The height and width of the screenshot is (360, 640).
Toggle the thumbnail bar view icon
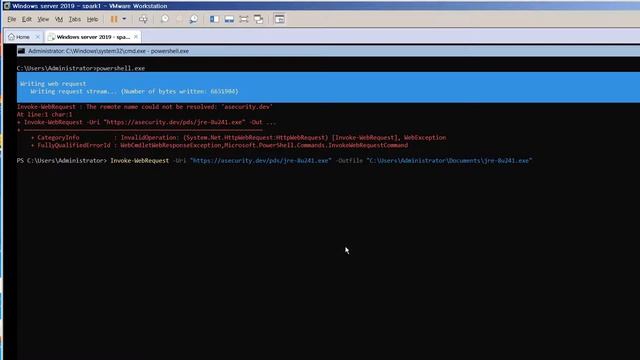pyautogui.click(x=229, y=19)
